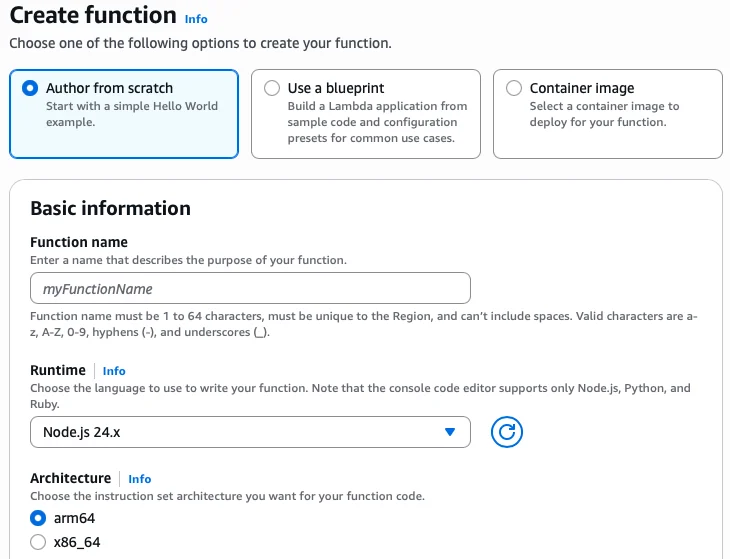Focus the myFunctionName text input field
This screenshot has width=730, height=559.
click(x=250, y=288)
